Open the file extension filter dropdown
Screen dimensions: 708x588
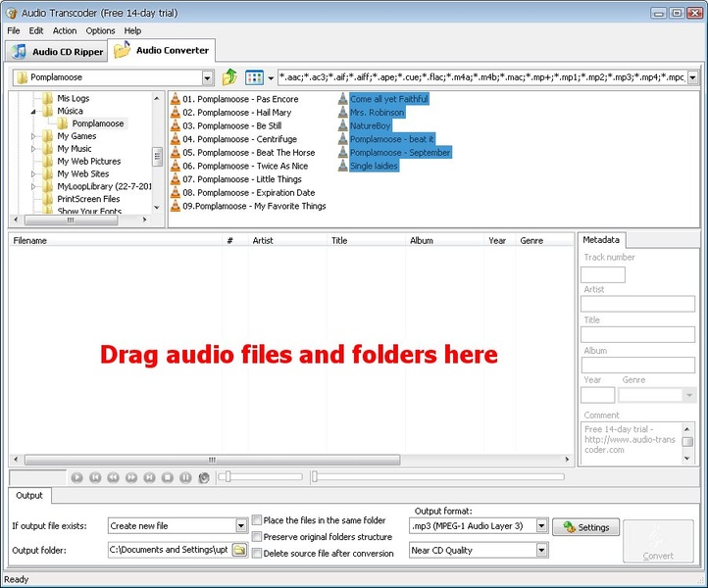pyautogui.click(x=692, y=77)
